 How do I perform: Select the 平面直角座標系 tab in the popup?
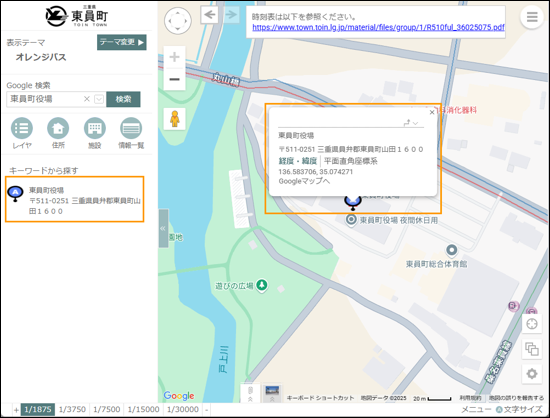tap(350, 161)
